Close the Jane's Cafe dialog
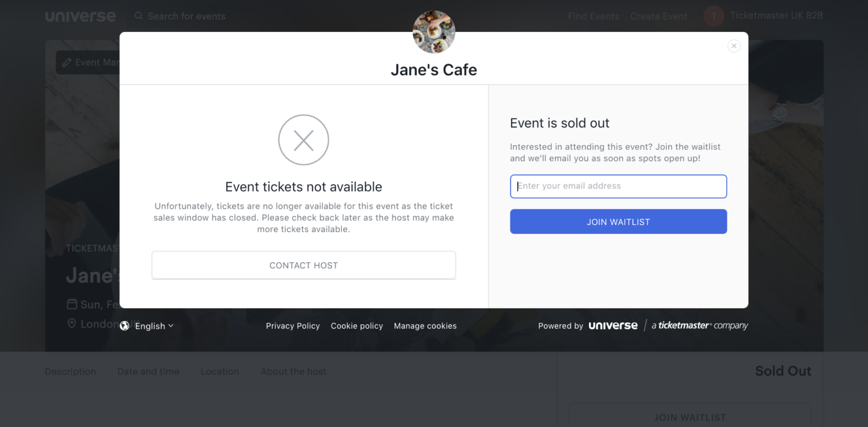The image size is (868, 427). click(x=734, y=46)
